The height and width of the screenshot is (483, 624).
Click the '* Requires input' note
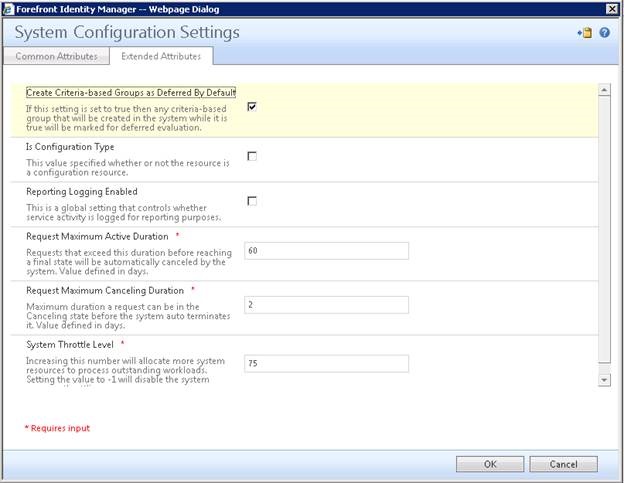click(57, 428)
